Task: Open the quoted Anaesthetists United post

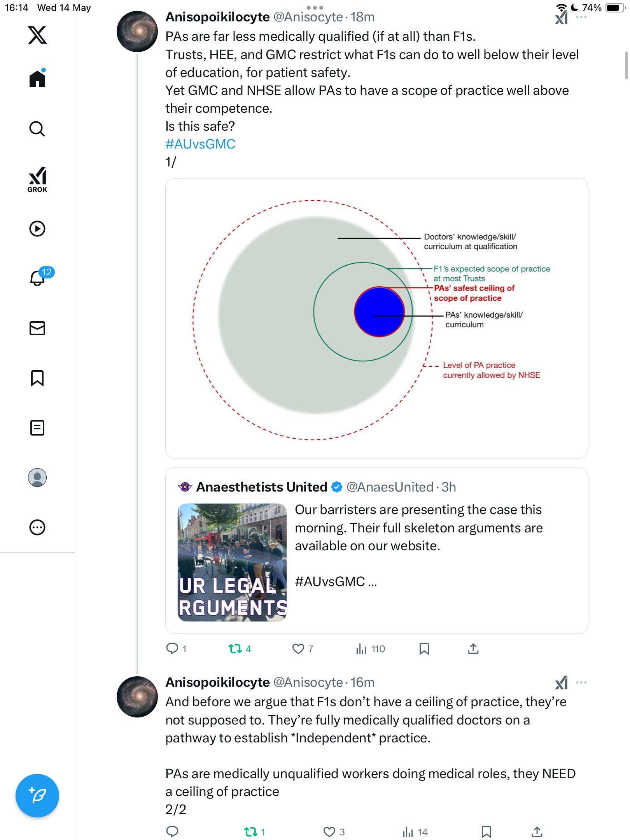Action: tap(376, 550)
